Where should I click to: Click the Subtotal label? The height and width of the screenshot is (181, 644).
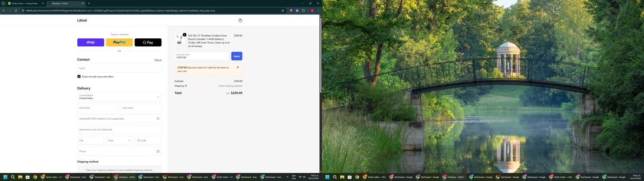[x=179, y=81]
